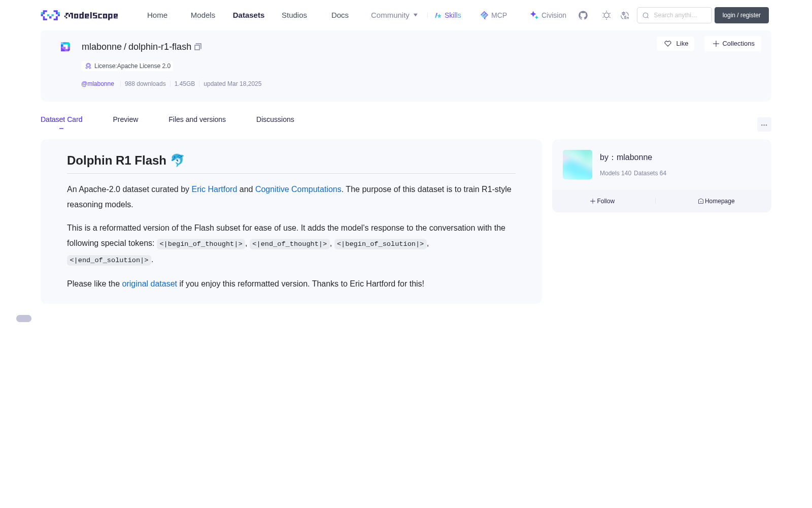Open the Eric Hartford link

coord(214,189)
